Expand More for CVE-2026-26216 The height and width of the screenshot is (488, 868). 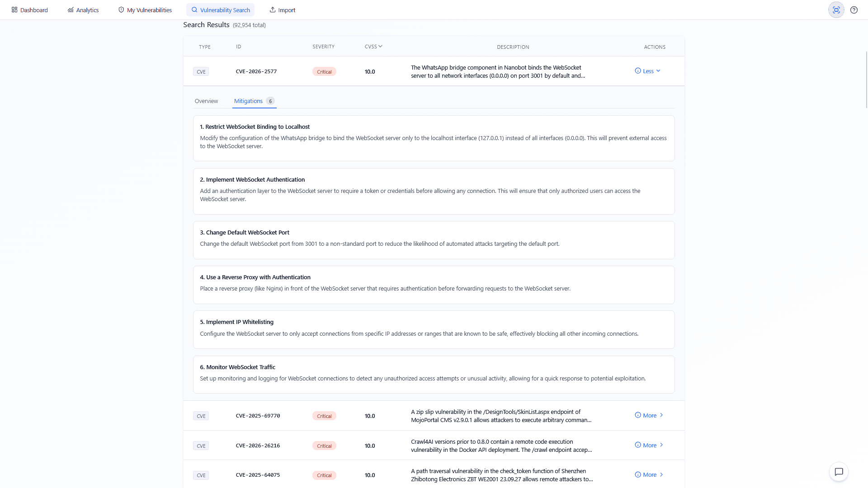pyautogui.click(x=649, y=445)
